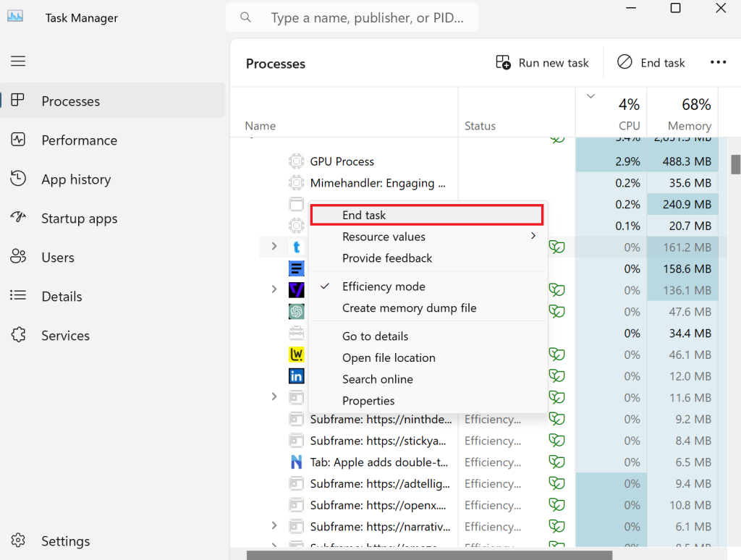Click End task in the context menu
This screenshot has height=560, width=741.
point(365,215)
